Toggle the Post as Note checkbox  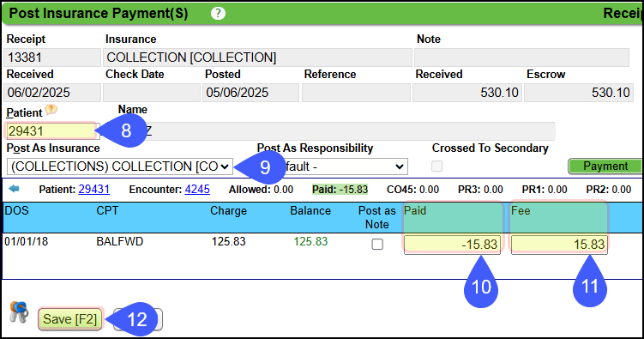[x=377, y=244]
